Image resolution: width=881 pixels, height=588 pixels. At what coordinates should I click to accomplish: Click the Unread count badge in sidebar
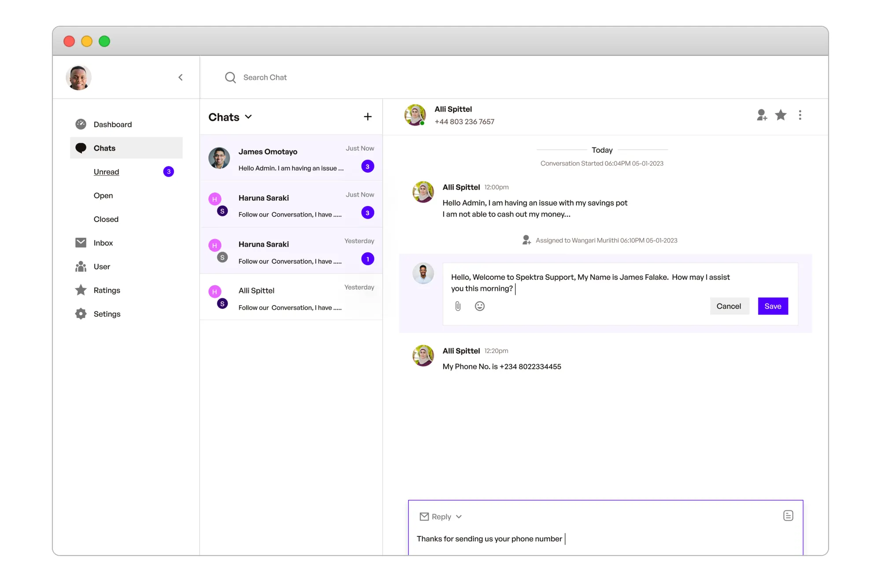pyautogui.click(x=168, y=172)
